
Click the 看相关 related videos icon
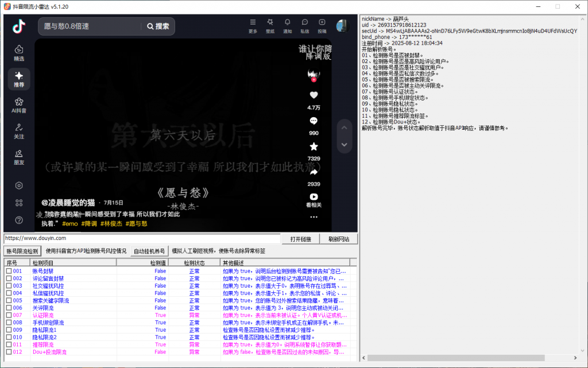tap(314, 200)
